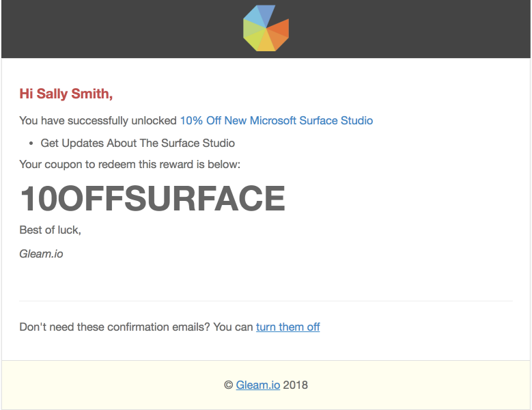Open the 10% Off New Microsoft Surface Studio link
532x410 pixels.
[276, 120]
